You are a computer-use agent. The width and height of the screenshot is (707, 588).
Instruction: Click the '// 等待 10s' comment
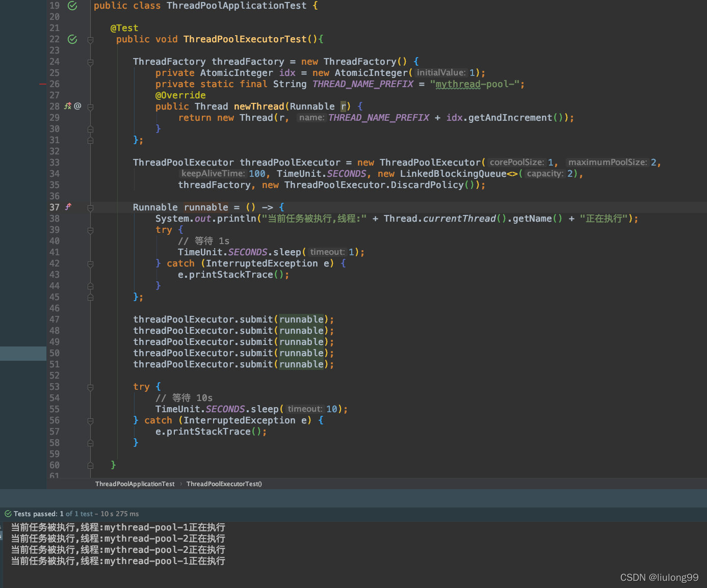(x=184, y=398)
